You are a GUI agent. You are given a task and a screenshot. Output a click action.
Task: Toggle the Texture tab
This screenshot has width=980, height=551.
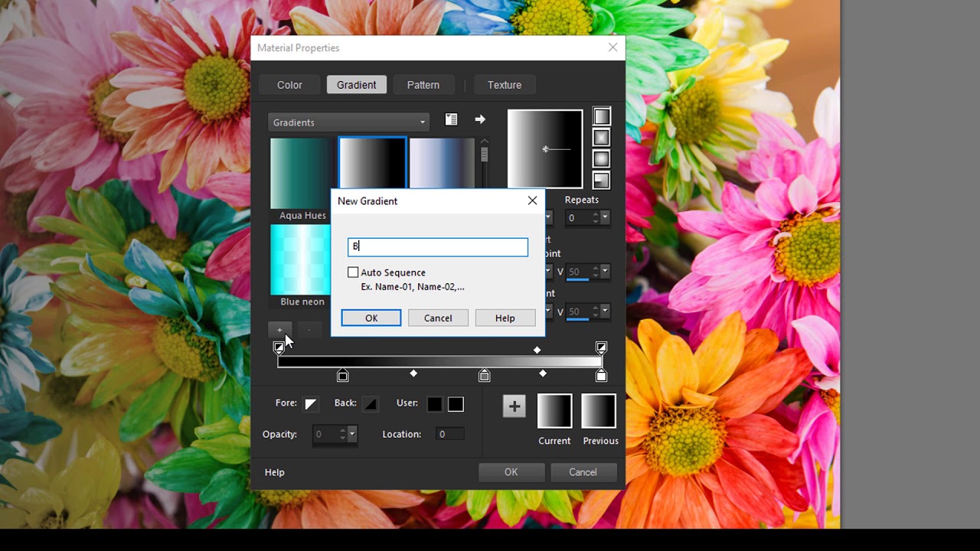[505, 85]
